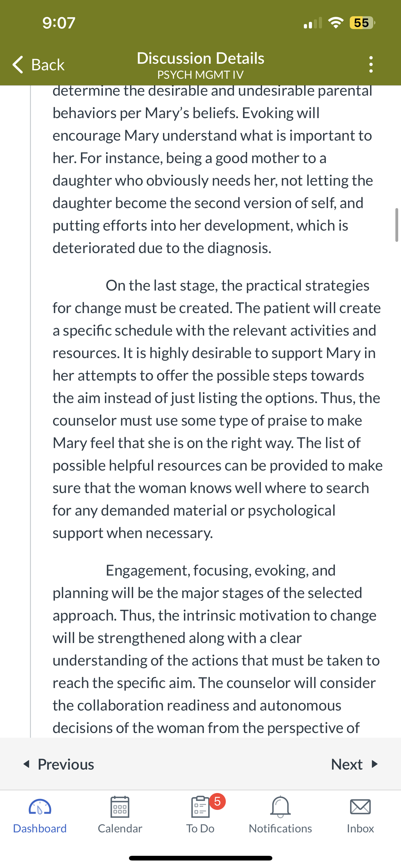This screenshot has height=868, width=401.
Task: Go to the Next discussion
Action: (x=354, y=764)
